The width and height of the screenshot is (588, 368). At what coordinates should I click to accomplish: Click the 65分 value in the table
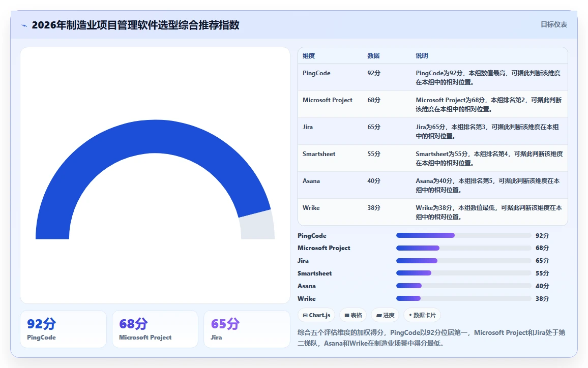point(374,127)
